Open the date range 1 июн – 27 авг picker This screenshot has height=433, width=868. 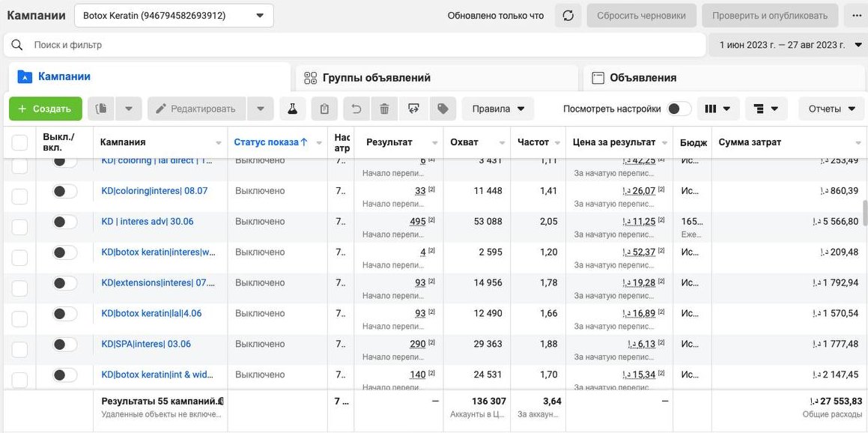click(788, 45)
